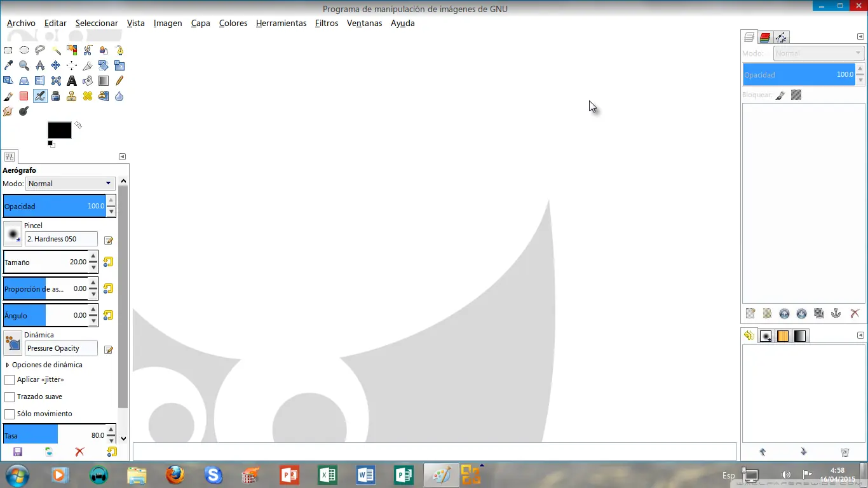The width and height of the screenshot is (868, 488).
Task: Open Firefox from the taskbar
Action: point(175,475)
